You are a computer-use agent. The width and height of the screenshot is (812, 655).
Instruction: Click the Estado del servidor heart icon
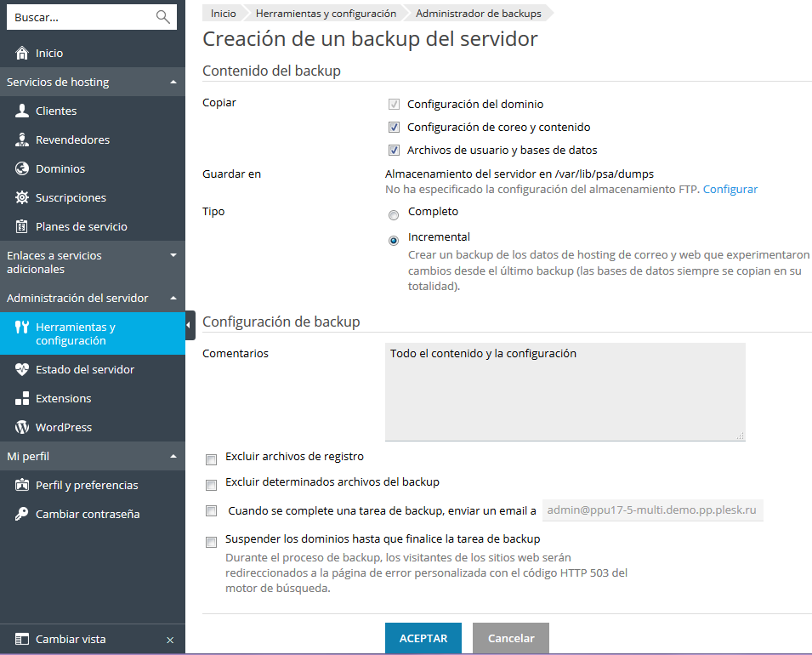click(22, 370)
